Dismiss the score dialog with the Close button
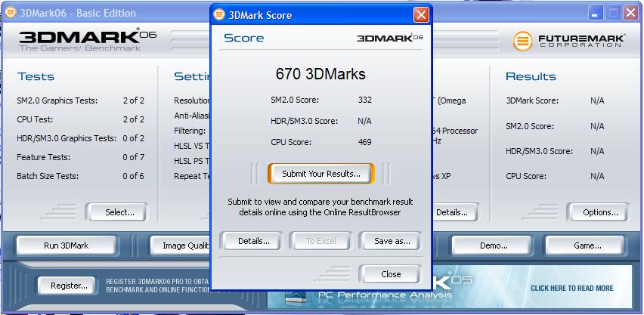 click(391, 274)
